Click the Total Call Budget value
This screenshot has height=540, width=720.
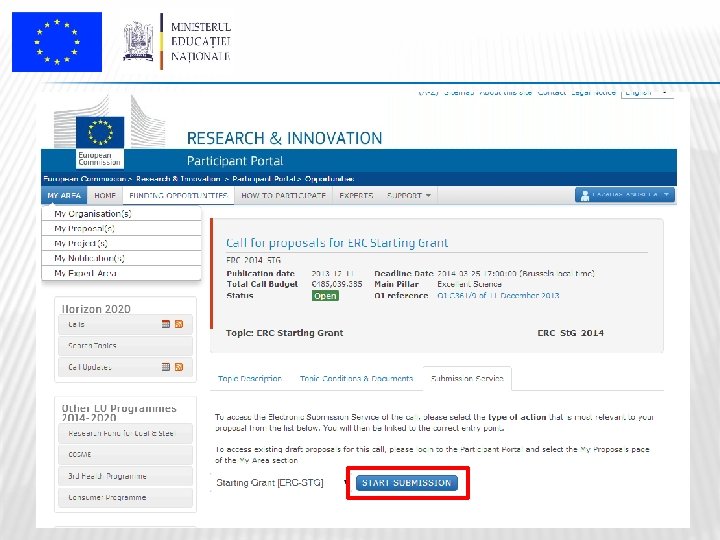337,284
